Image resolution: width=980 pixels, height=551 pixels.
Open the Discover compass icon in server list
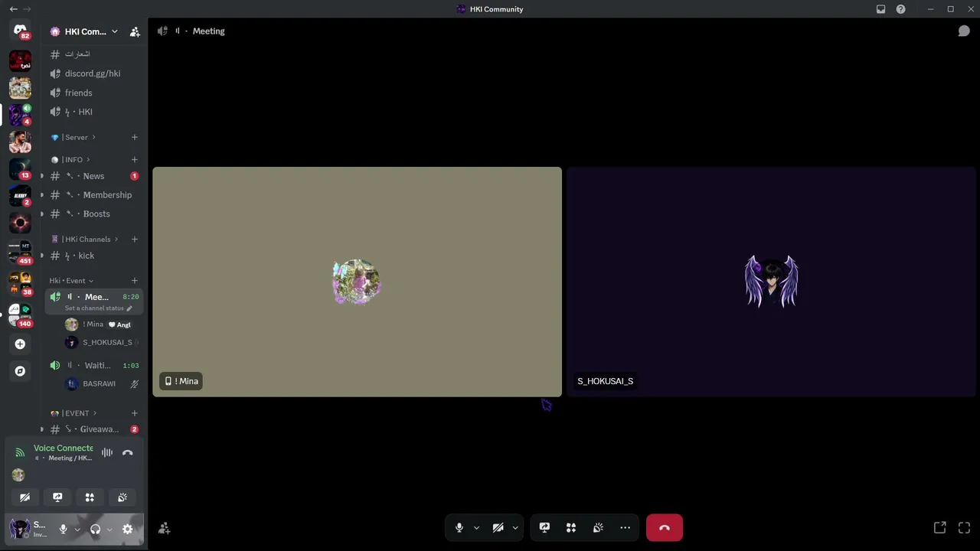click(20, 371)
